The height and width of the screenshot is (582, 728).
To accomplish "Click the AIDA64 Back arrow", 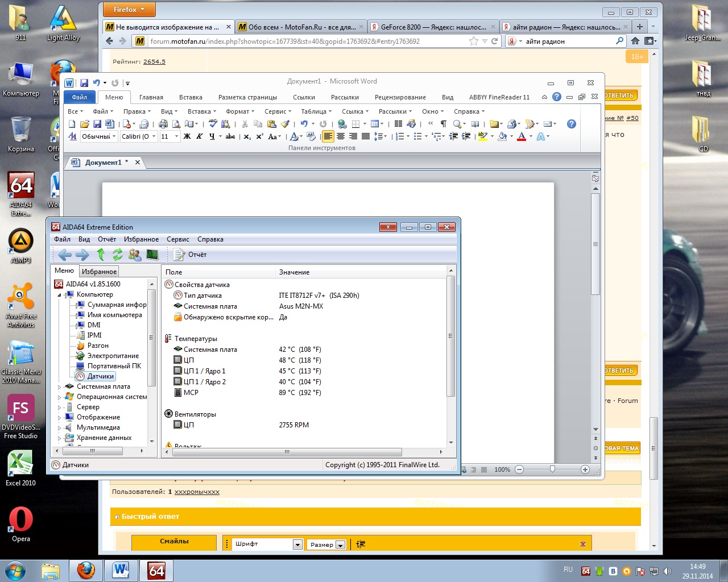I will point(65,255).
